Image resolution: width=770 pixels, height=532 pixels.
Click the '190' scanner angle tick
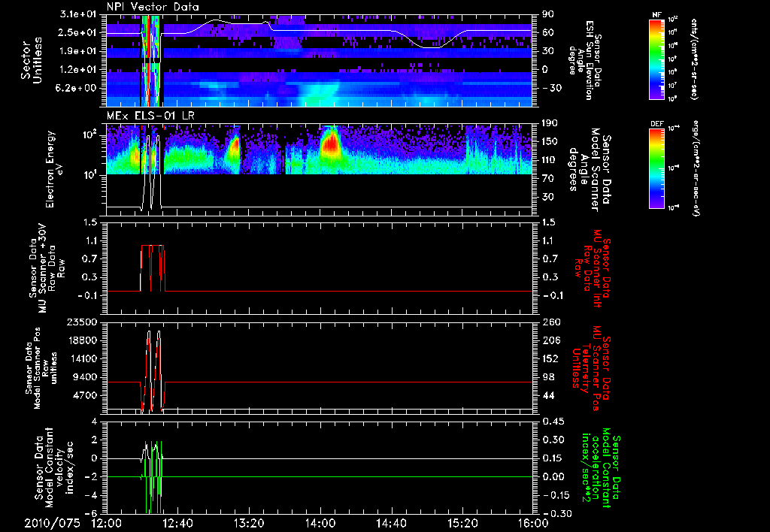(550, 123)
